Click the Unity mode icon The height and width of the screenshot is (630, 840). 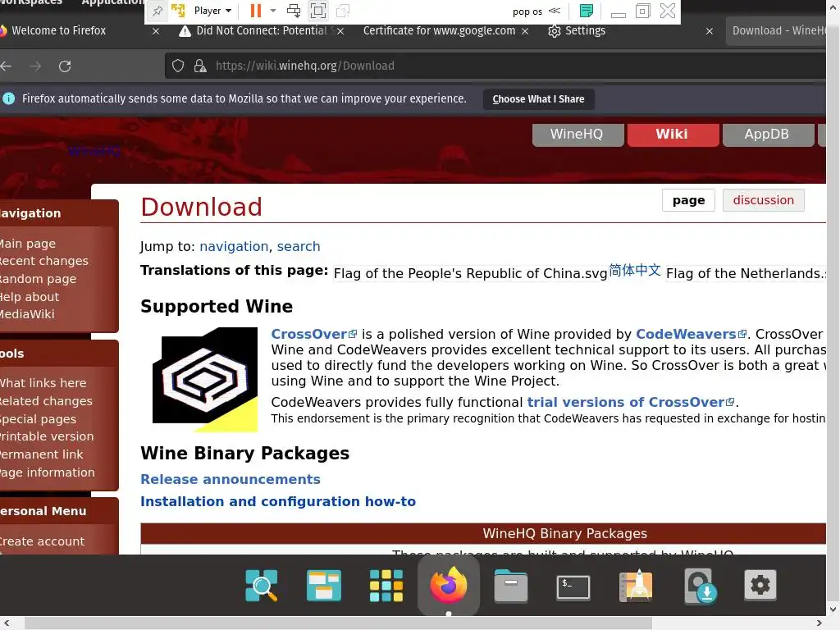tap(342, 11)
